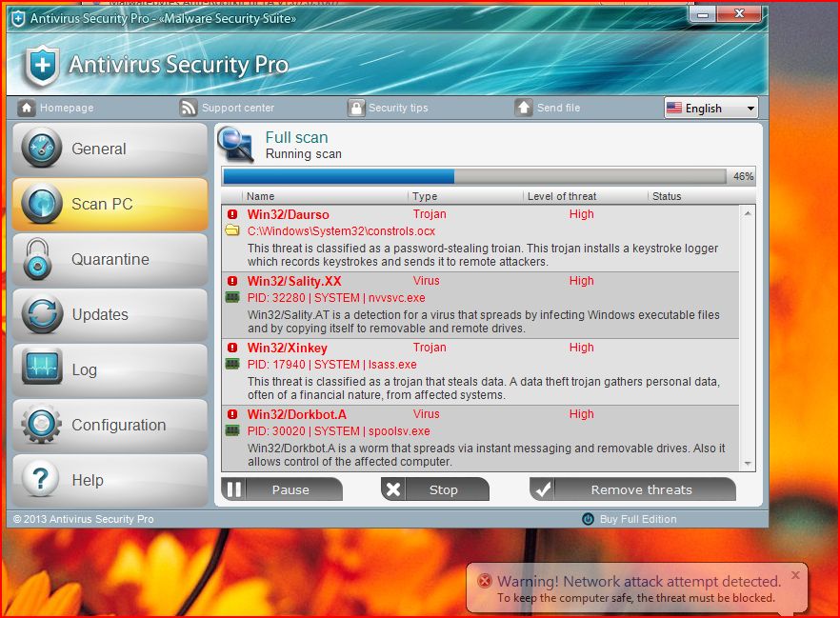Click the Send file upload arrow icon
Screen dimensions: 840x618
tap(524, 108)
